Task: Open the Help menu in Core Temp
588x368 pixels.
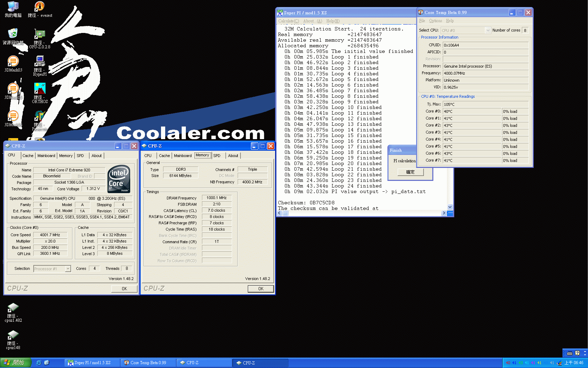Action: point(450,21)
